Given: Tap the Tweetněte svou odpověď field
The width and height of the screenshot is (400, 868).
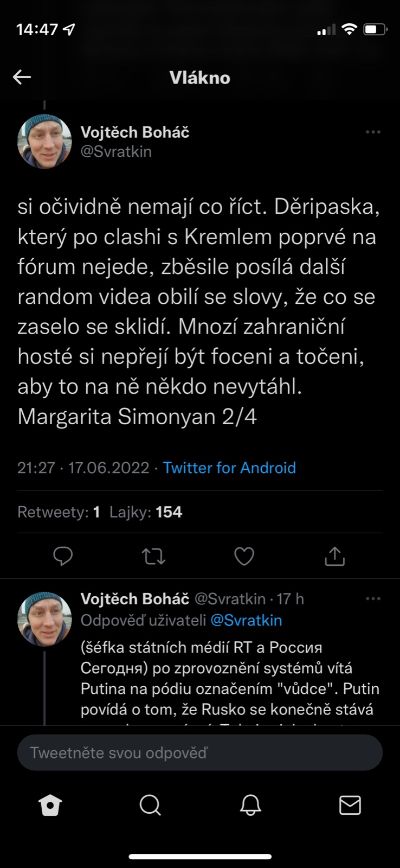Looking at the screenshot, I should (200, 752).
